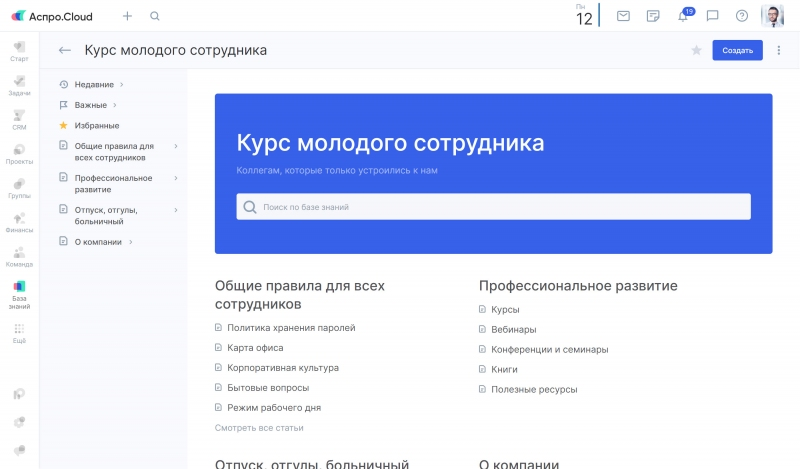Open the mail envelope icon
Image resolution: width=800 pixels, height=469 pixels.
(623, 16)
